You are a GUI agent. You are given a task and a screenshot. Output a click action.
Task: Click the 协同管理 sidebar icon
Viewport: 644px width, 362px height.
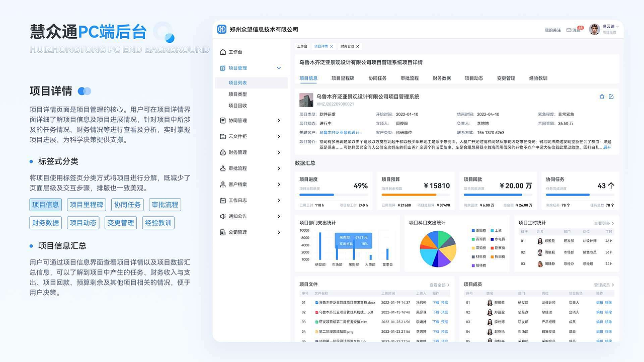[x=223, y=120]
